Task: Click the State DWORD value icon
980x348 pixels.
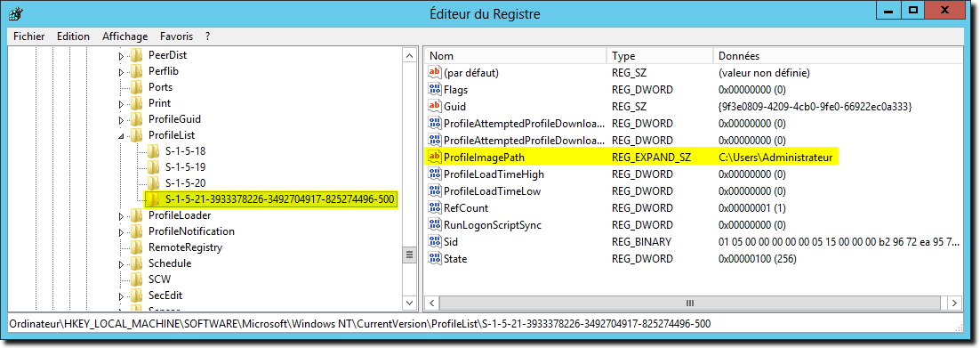Action: (435, 258)
